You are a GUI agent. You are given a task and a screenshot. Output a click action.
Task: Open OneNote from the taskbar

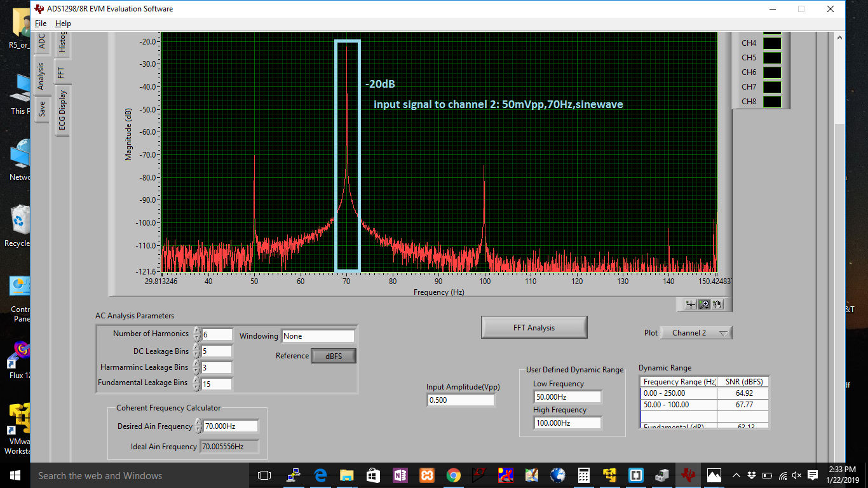(x=400, y=475)
